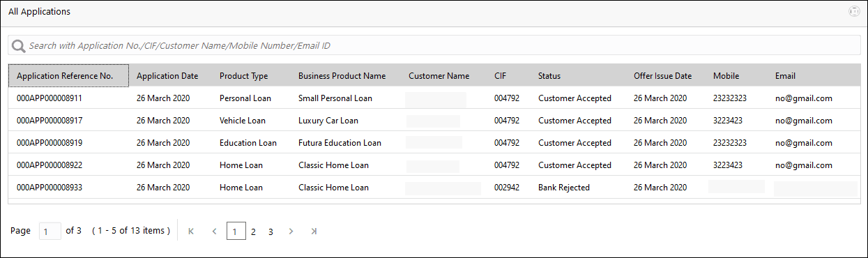Image resolution: width=868 pixels, height=258 pixels.
Task: Open application 000APP000008911 row
Action: point(434,98)
